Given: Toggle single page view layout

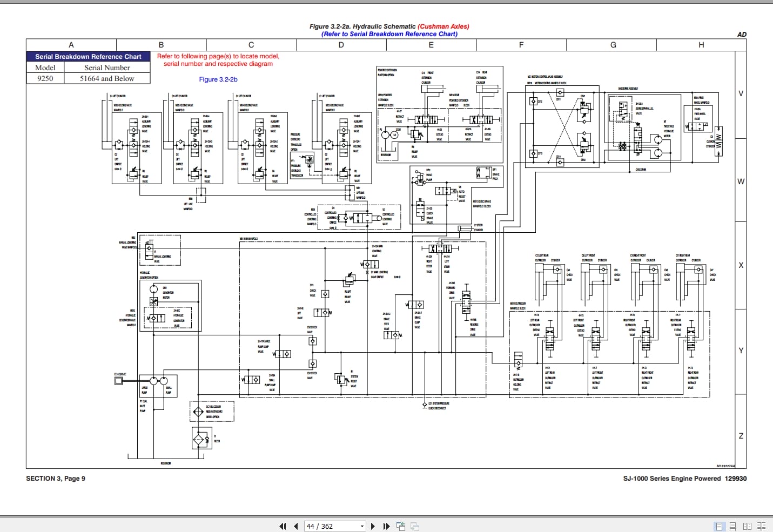Looking at the screenshot, I should pyautogui.click(x=719, y=526).
